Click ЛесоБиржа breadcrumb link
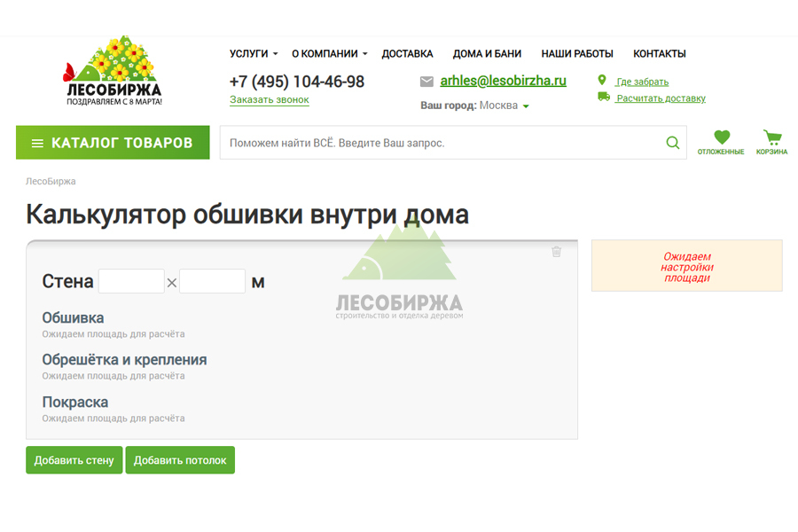The image size is (798, 532). [x=51, y=181]
